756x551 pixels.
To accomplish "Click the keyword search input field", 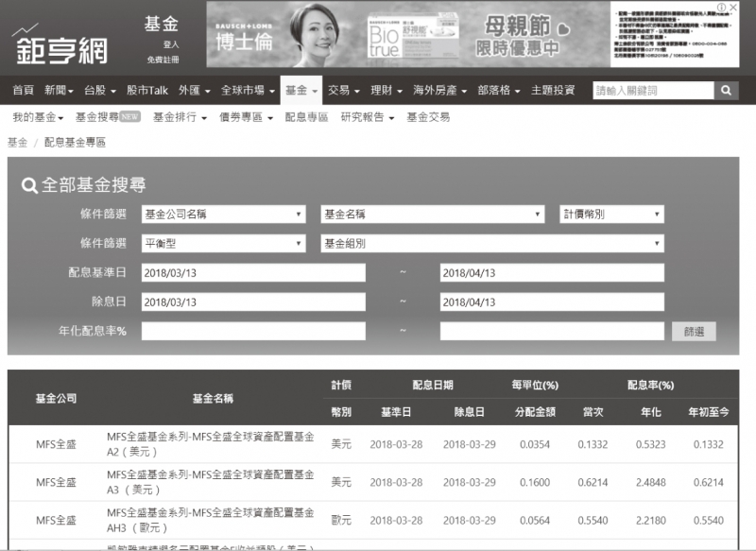I will [x=652, y=91].
